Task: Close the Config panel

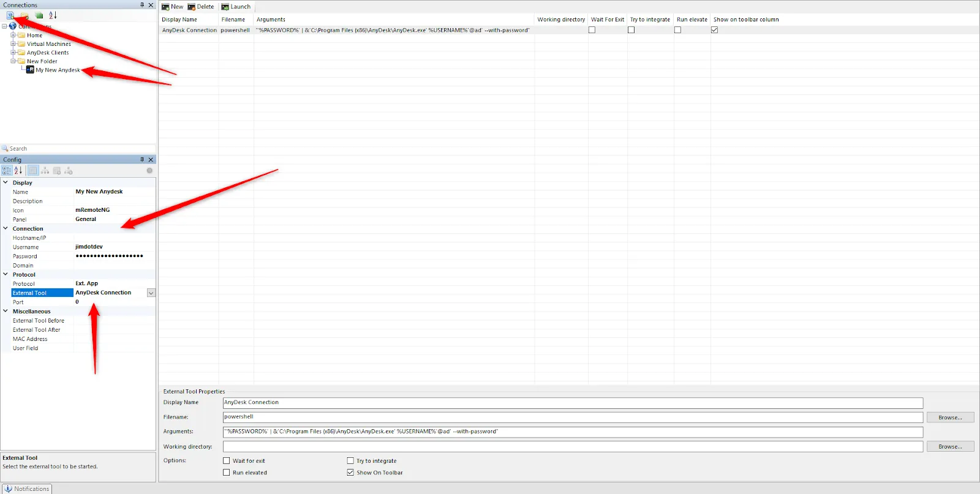Action: click(x=151, y=160)
